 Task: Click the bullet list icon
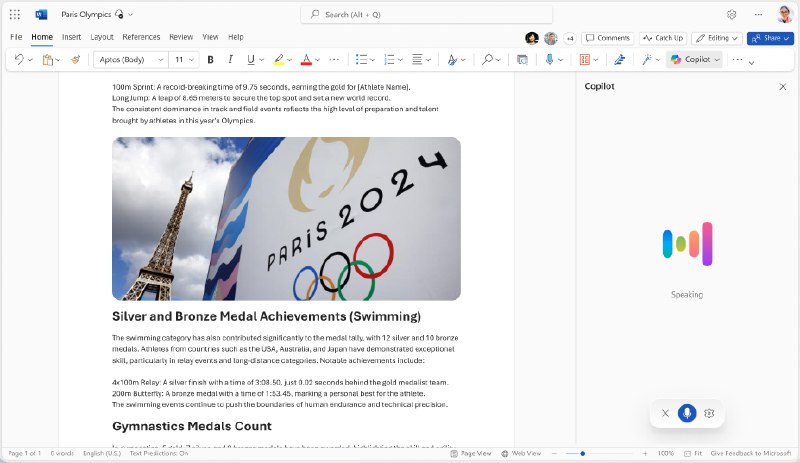(361, 60)
